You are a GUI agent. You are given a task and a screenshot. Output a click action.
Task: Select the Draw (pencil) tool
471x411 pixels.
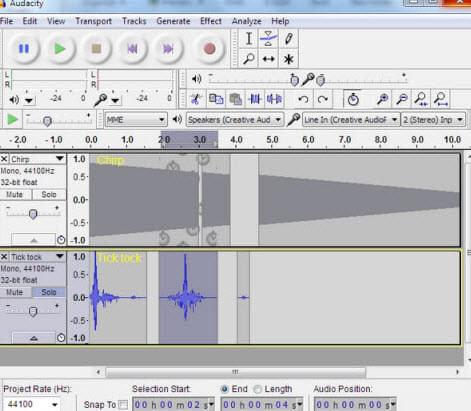click(x=288, y=39)
